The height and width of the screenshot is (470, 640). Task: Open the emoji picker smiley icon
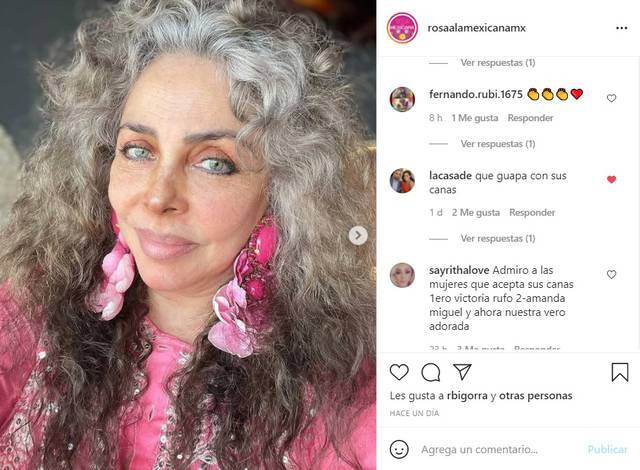(399, 449)
